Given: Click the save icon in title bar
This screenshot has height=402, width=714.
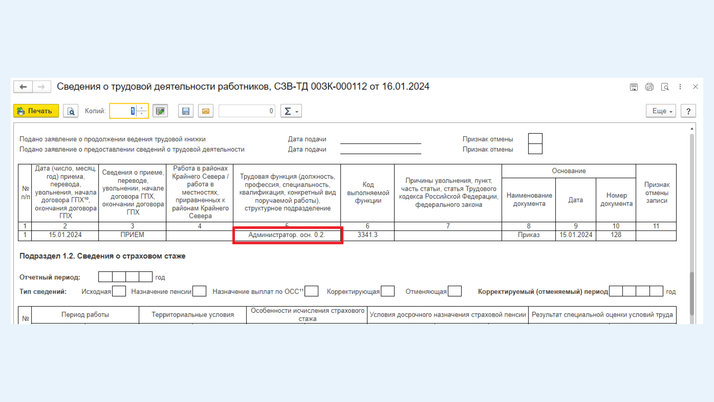Looking at the screenshot, I should pos(634,87).
